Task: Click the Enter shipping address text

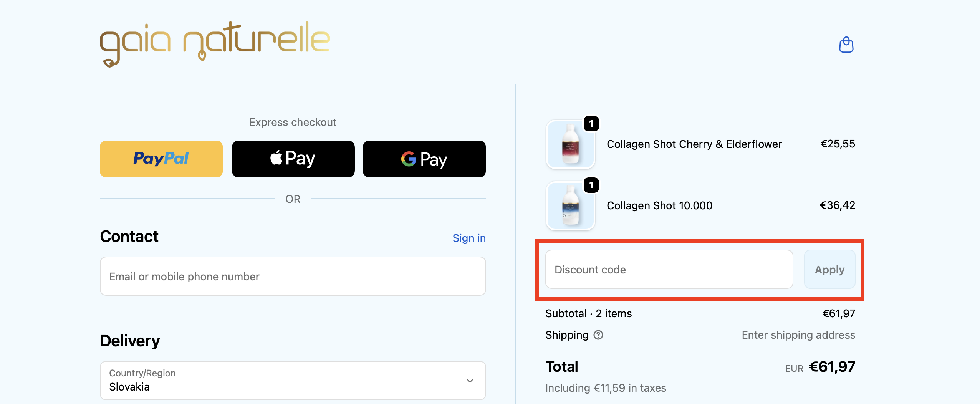Action: click(x=798, y=335)
